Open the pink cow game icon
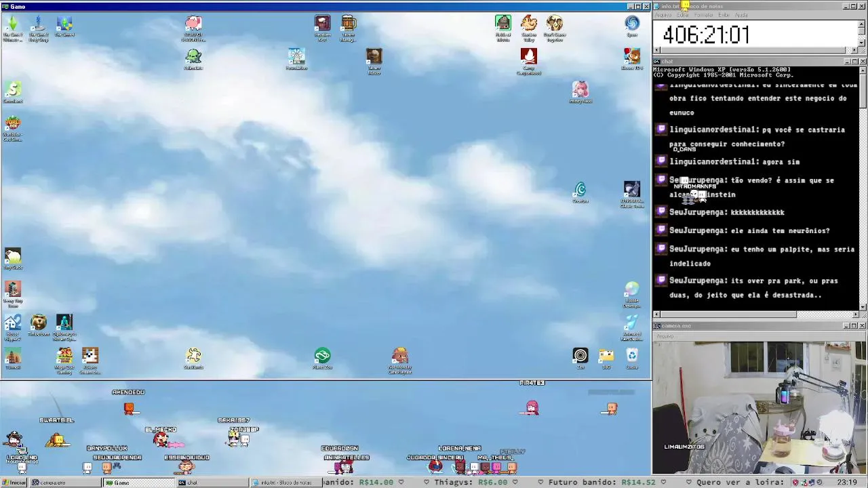The image size is (868, 488). click(193, 29)
